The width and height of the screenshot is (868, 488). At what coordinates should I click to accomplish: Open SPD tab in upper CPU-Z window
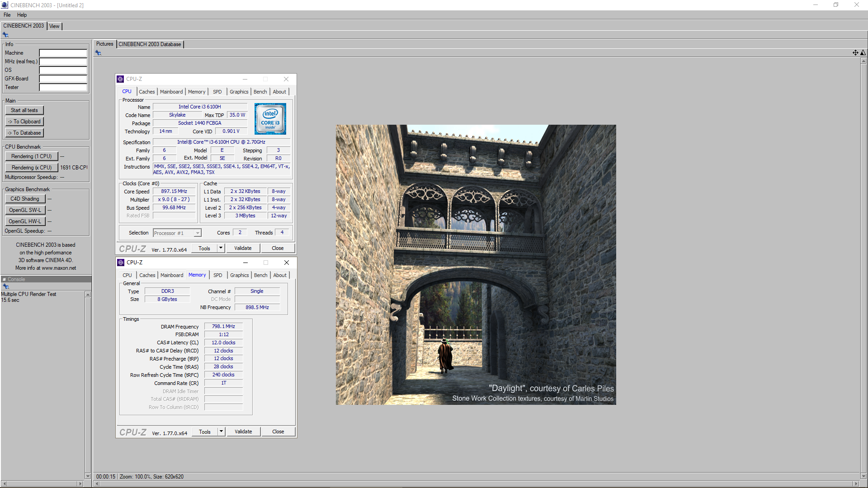point(217,92)
